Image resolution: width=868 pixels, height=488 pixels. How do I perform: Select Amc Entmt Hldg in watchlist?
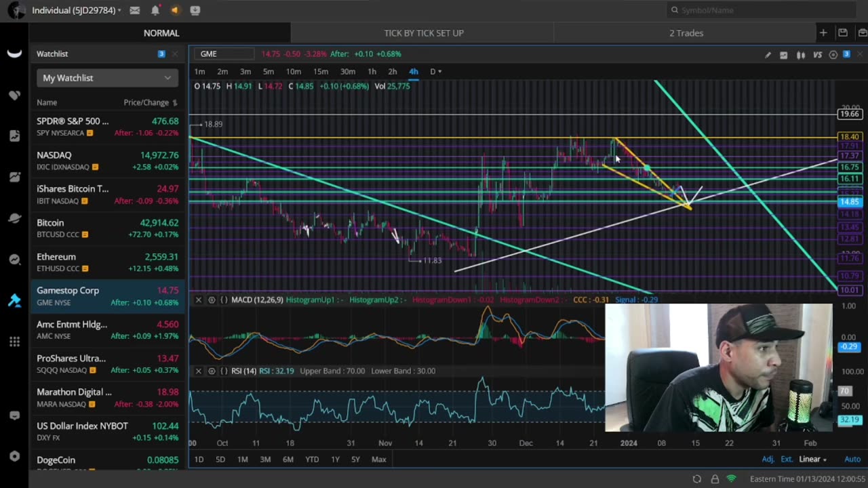pos(107,330)
